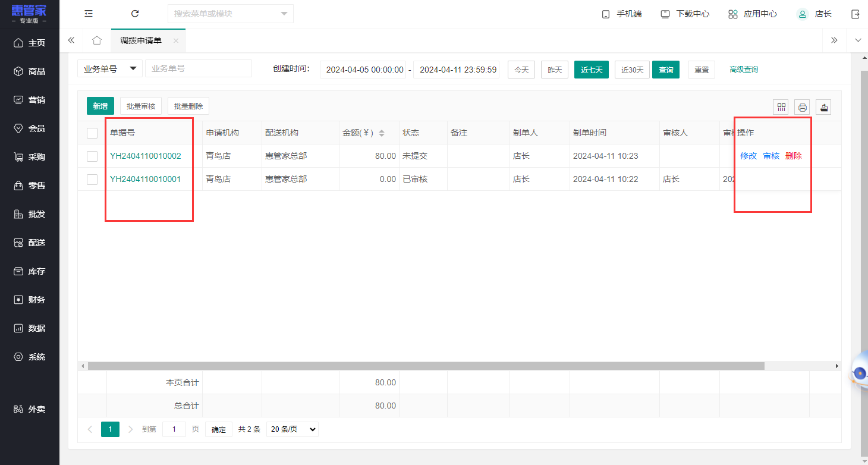Go to the home tab icon
The image size is (868, 465).
(97, 40)
